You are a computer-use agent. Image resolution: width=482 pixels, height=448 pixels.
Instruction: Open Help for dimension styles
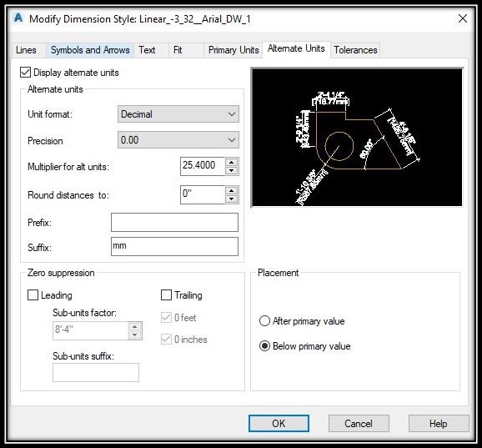point(439,424)
